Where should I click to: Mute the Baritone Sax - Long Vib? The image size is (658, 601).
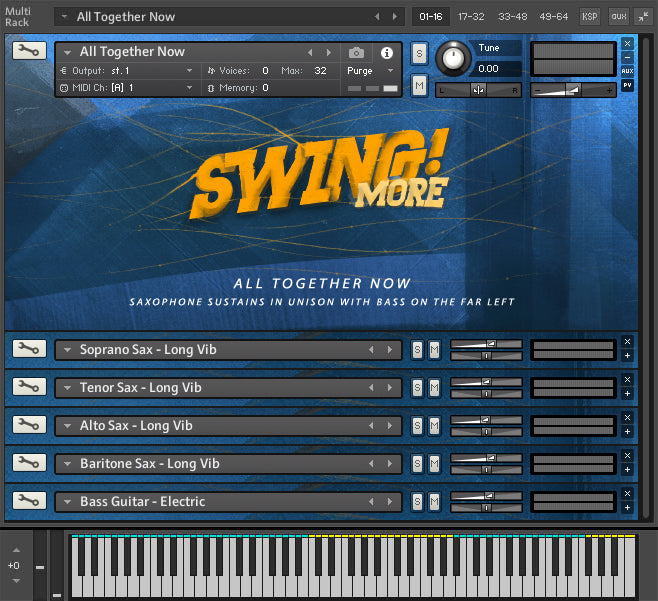[x=434, y=463]
